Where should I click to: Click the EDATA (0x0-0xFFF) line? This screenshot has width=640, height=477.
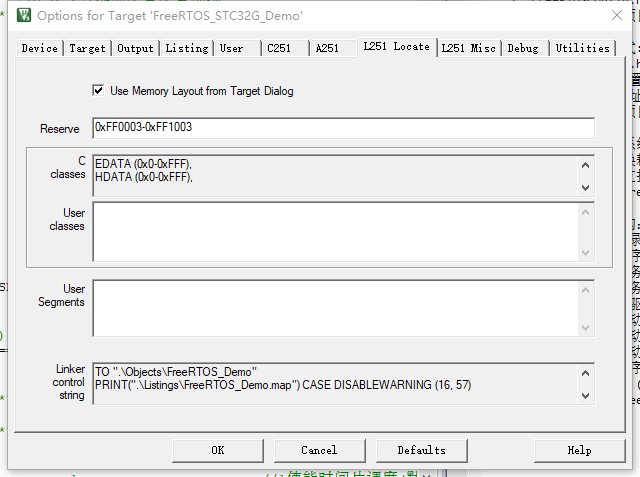coord(143,164)
